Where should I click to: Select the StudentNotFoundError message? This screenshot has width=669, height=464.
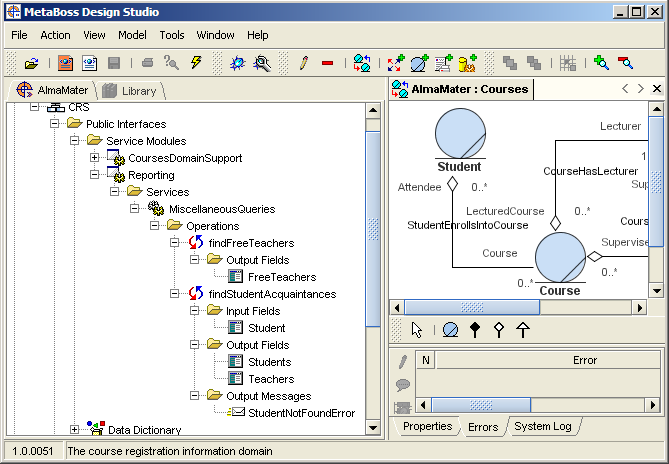click(301, 413)
